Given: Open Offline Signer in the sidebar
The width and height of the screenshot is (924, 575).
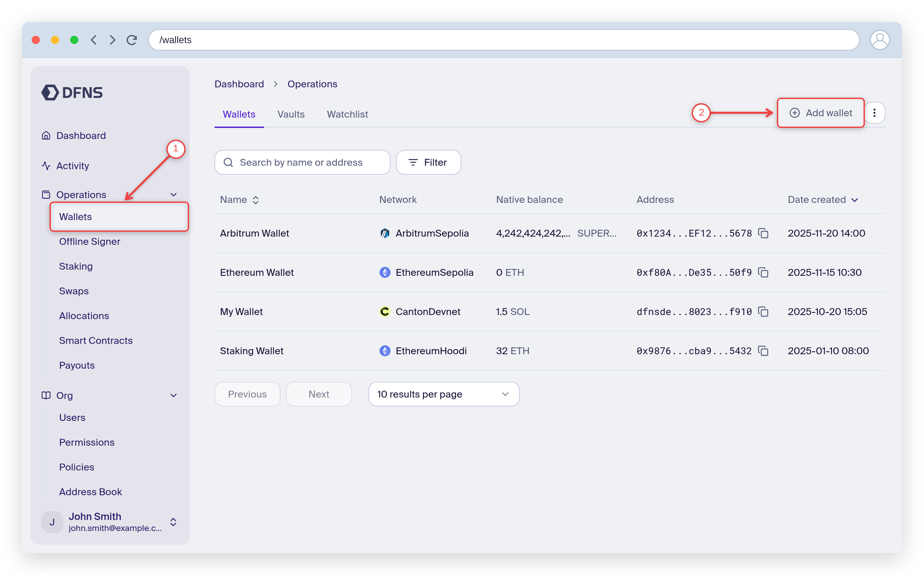Looking at the screenshot, I should (90, 241).
